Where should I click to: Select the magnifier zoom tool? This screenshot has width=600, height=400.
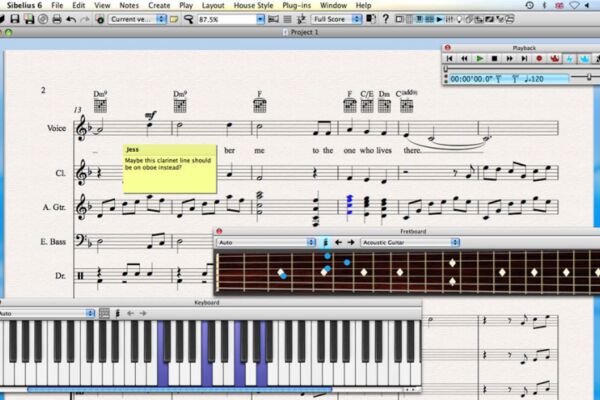click(188, 19)
